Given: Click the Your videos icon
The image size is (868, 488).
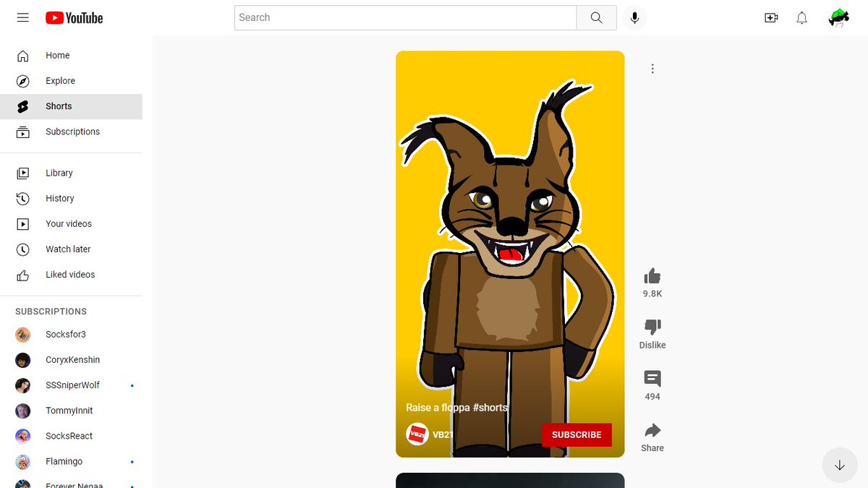Looking at the screenshot, I should coord(23,224).
